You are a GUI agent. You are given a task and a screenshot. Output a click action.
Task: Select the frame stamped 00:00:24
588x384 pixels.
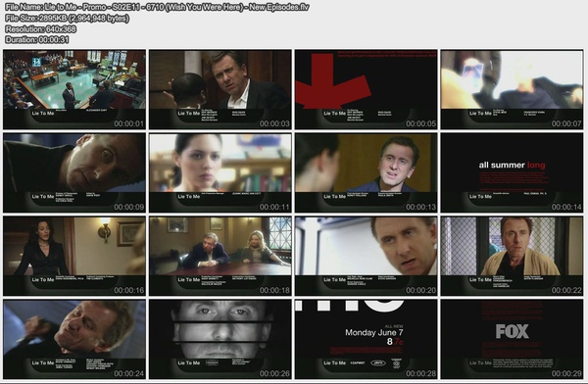pos(74,339)
